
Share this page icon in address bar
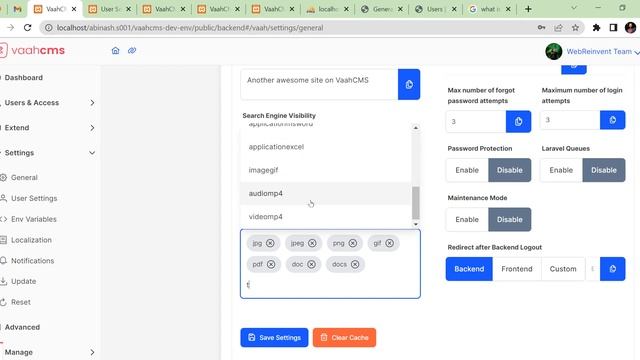(558, 28)
